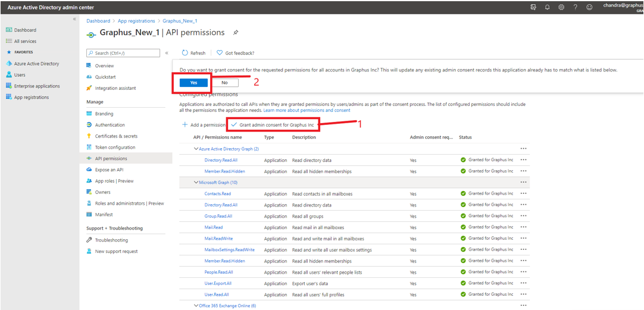This screenshot has width=644, height=310.
Task: Open the directory and subscription filter icon
Action: click(533, 7)
